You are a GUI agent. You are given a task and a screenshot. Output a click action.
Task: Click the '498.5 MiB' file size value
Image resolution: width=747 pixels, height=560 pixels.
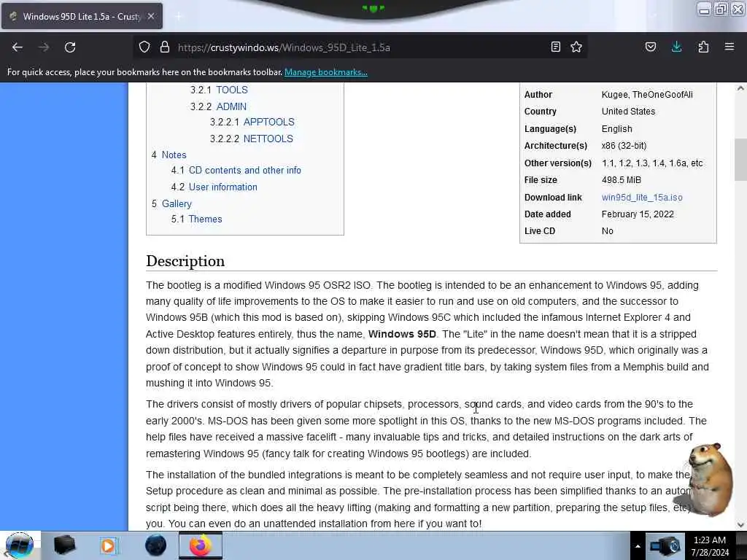[622, 180]
